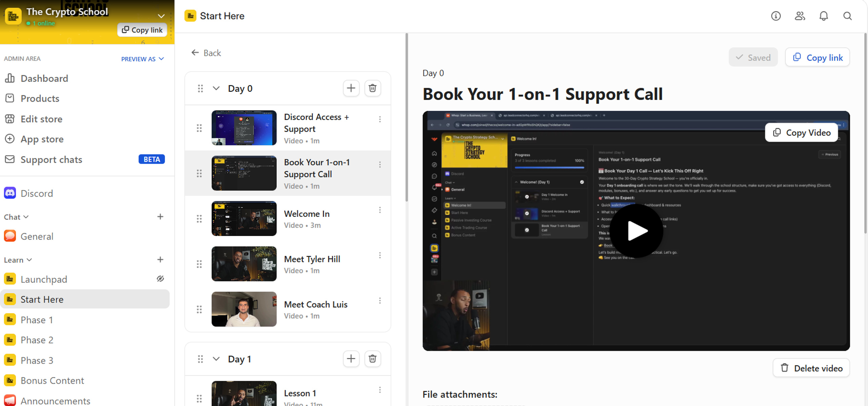The image size is (868, 406).
Task: Collapse the Day 1 section
Action: [x=216, y=359]
